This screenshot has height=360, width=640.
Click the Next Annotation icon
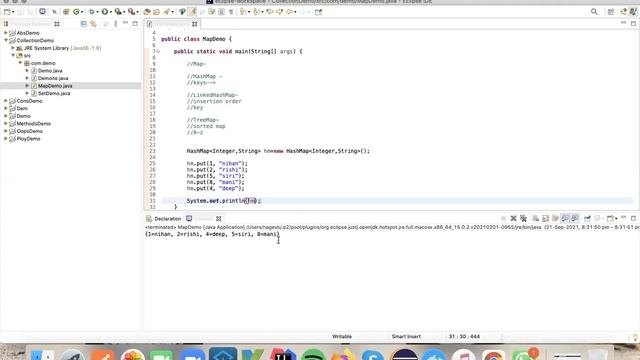(x=243, y=12)
